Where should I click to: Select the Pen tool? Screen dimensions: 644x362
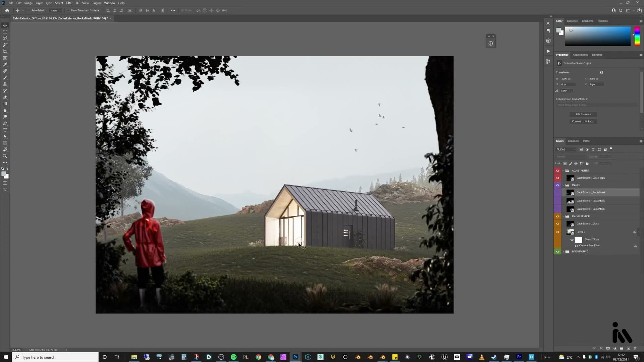click(x=5, y=123)
